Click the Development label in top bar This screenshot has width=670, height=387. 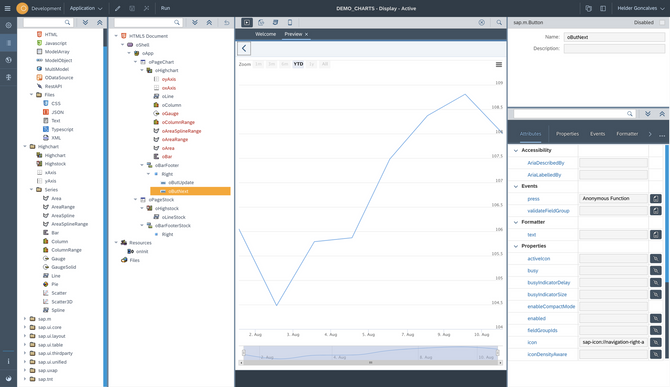(x=46, y=8)
